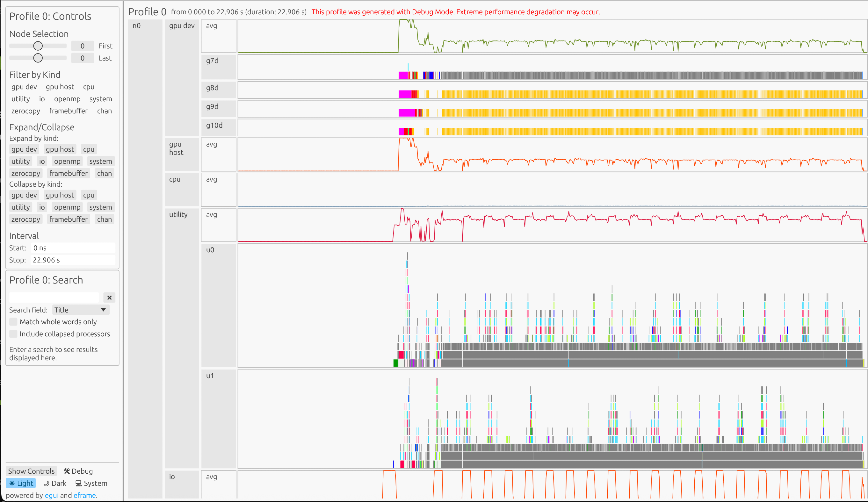Image resolution: width=868 pixels, height=502 pixels.
Task: Select the Light theme option
Action: 21,483
